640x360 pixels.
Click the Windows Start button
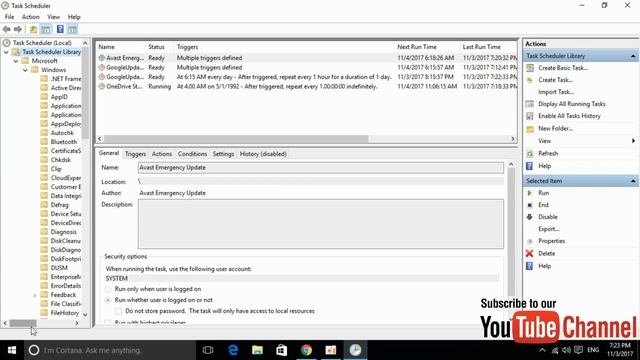tap(12, 350)
